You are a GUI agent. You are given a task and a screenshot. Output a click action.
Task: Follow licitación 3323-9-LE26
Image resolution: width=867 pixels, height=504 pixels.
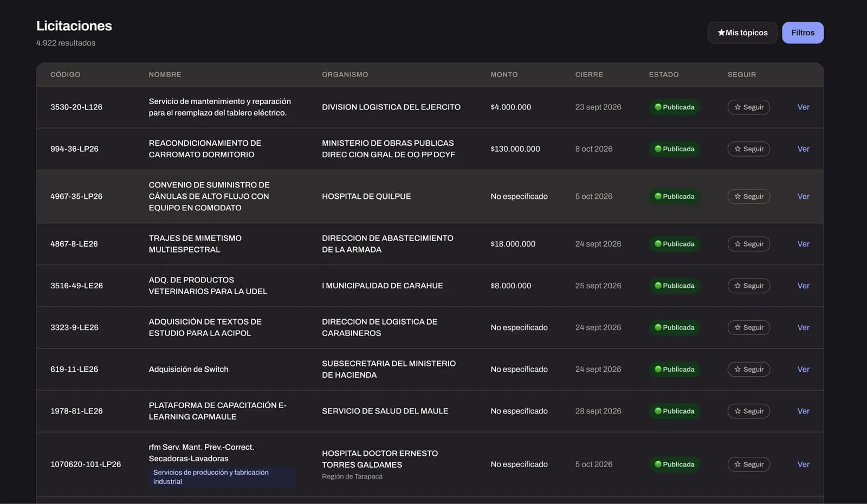pyautogui.click(x=748, y=327)
